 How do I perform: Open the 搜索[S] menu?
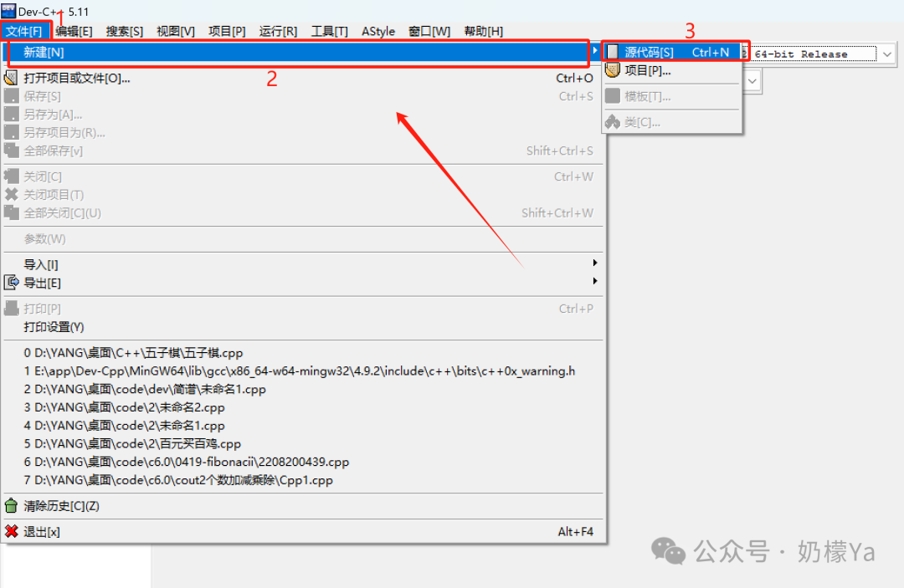[x=125, y=31]
